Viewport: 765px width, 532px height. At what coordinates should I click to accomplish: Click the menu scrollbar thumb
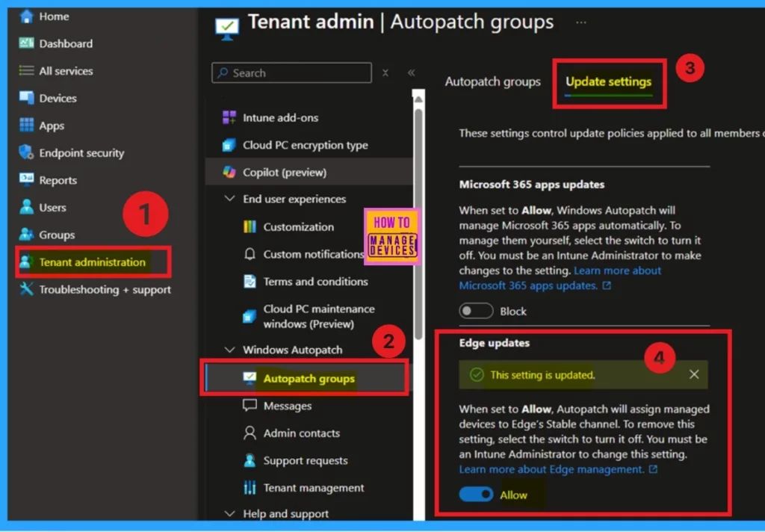point(418,224)
